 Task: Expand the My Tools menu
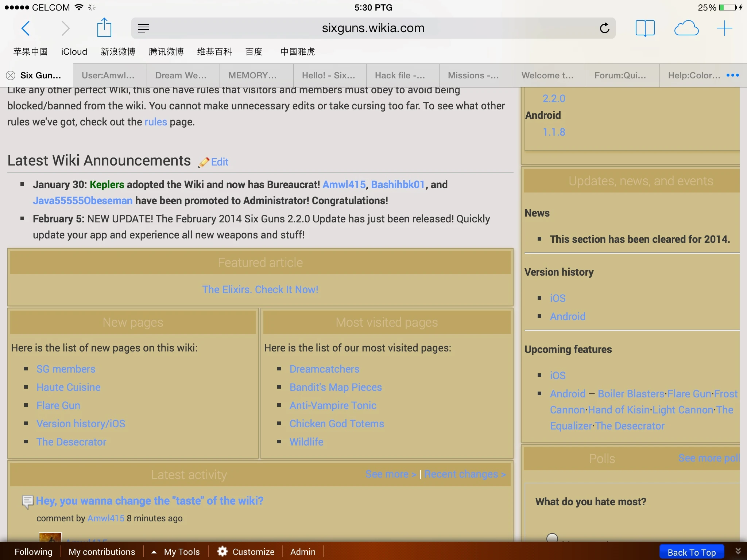pyautogui.click(x=176, y=552)
